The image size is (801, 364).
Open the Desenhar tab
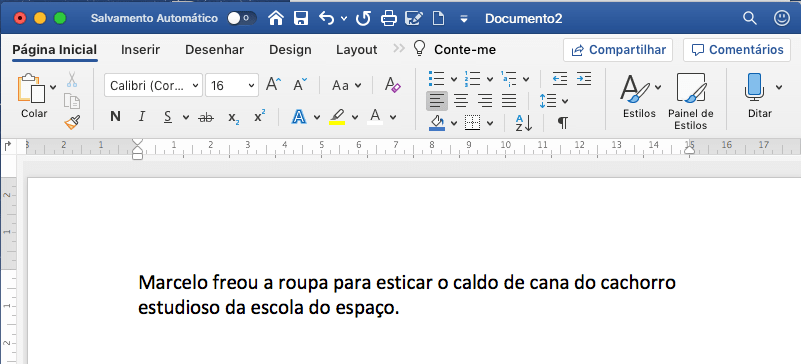pyautogui.click(x=215, y=50)
